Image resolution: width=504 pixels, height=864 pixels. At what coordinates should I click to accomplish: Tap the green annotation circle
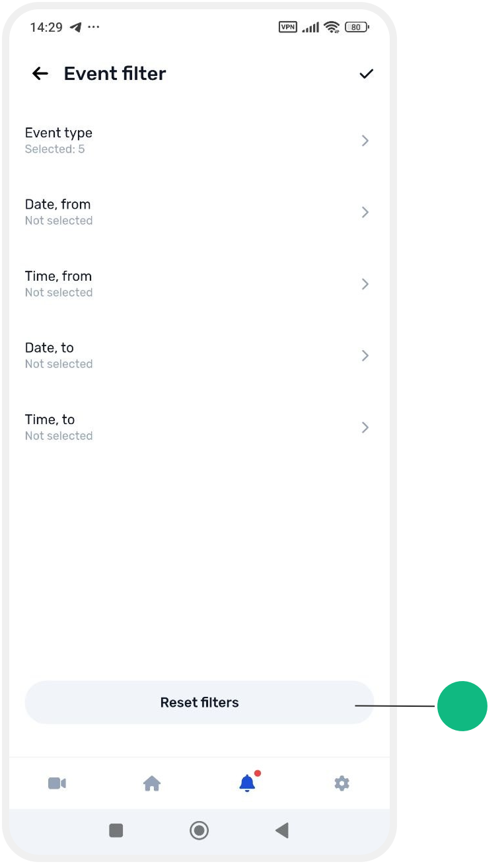462,706
